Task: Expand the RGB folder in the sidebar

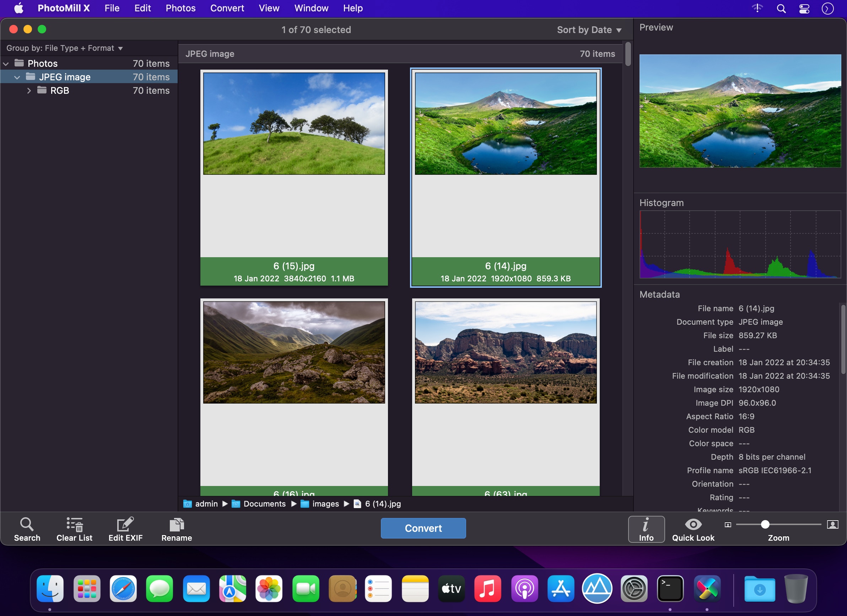Action: point(29,90)
